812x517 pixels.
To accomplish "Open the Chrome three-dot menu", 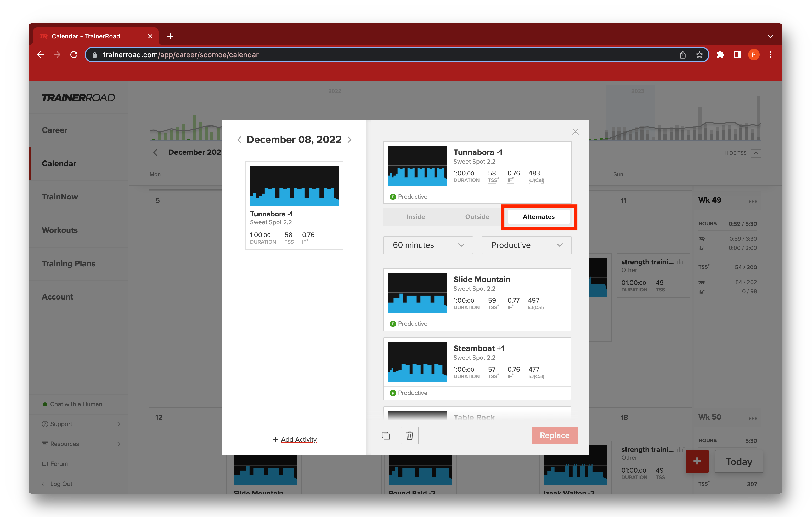I will (x=770, y=55).
